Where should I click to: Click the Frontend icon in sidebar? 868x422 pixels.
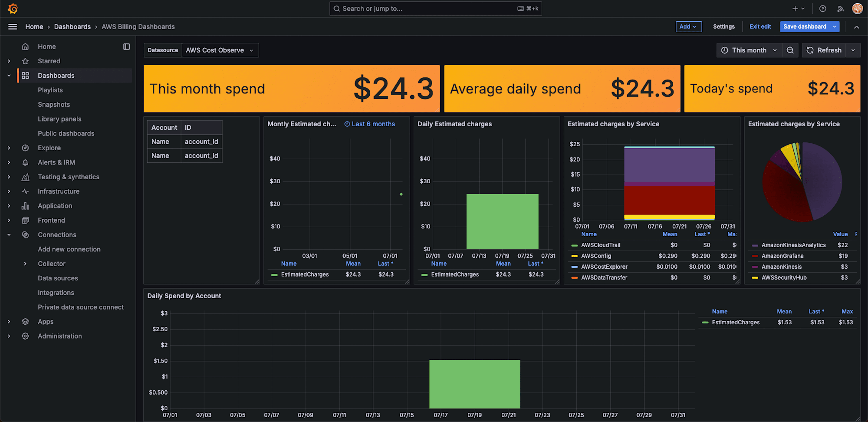[x=25, y=220]
